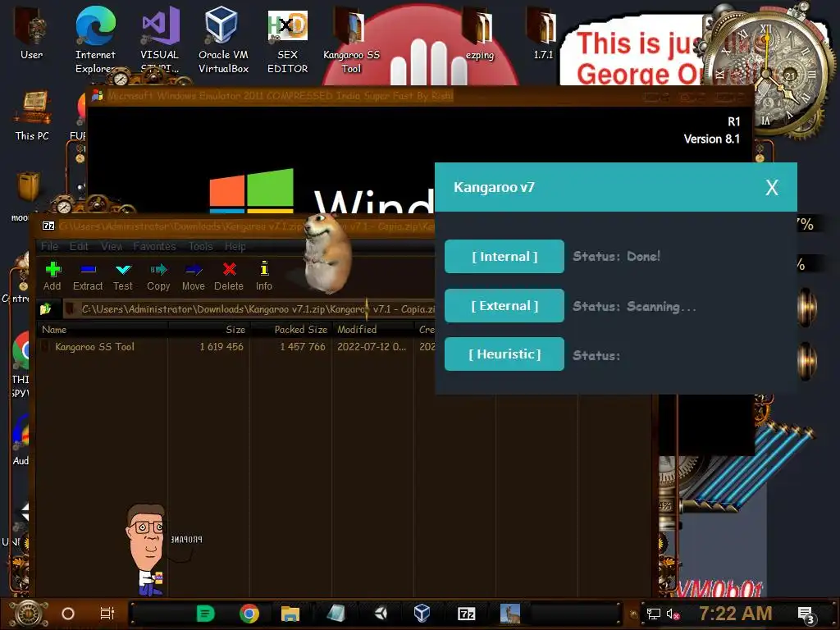Click the [ Heuristic ] scan button

click(504, 354)
